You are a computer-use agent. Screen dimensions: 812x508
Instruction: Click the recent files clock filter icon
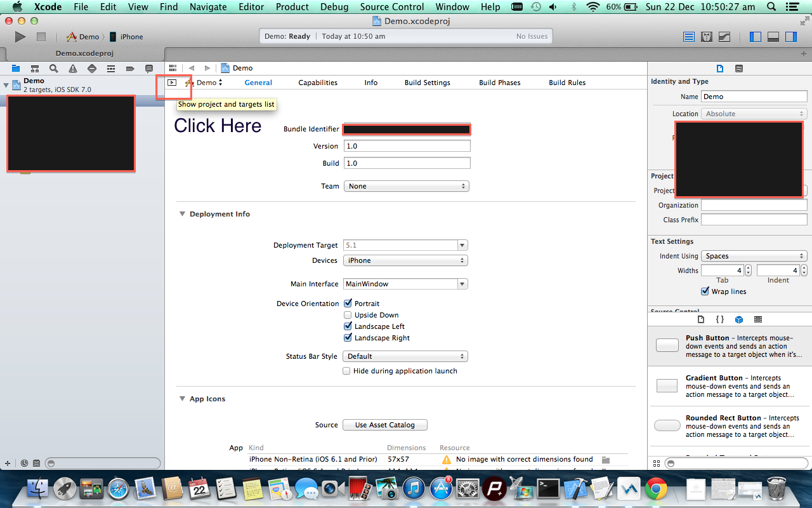(x=24, y=464)
